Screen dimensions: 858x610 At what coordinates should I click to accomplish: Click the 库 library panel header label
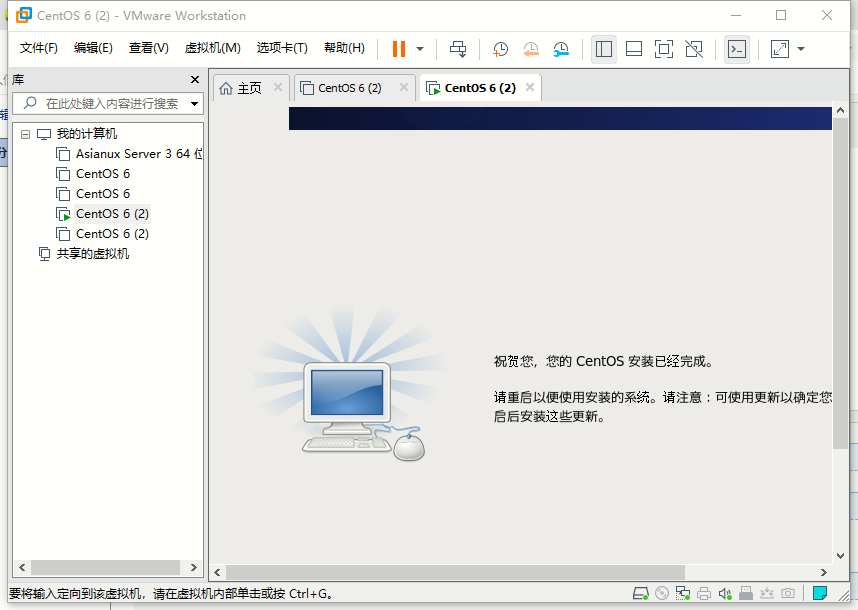18,80
